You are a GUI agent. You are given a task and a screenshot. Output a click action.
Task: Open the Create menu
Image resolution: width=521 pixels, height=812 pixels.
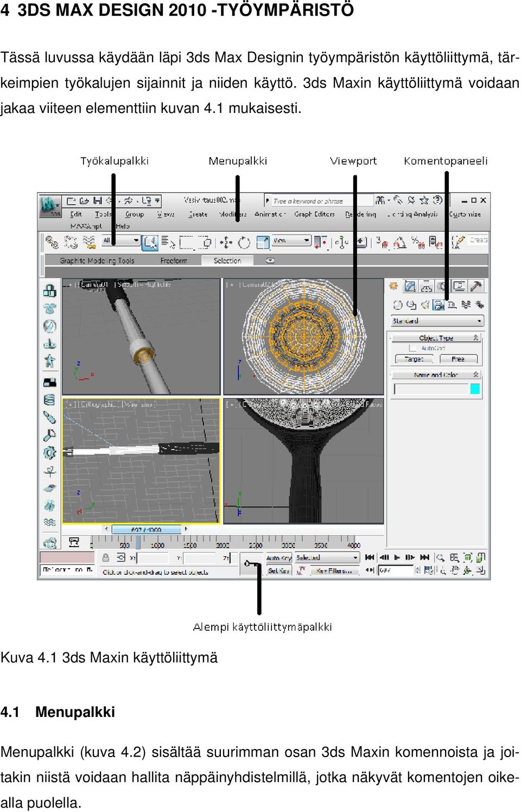[x=198, y=214]
